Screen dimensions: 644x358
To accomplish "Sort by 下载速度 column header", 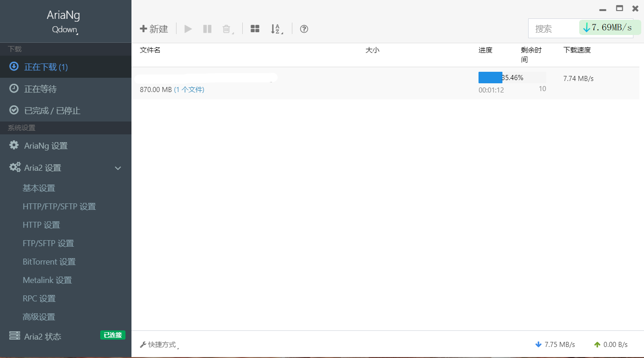I will coord(577,50).
